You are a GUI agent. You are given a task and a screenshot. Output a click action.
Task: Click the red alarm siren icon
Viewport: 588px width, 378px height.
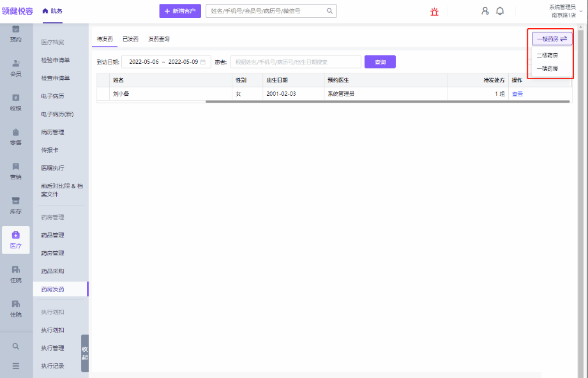point(434,11)
